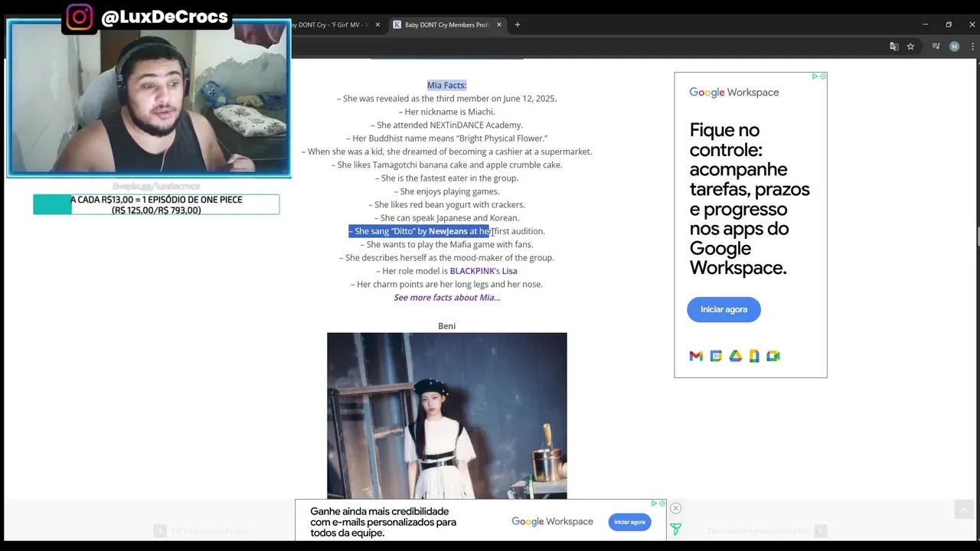Image resolution: width=980 pixels, height=551 pixels.
Task: Click the line 'Her nickname is Miachi.'
Action: pos(447,112)
